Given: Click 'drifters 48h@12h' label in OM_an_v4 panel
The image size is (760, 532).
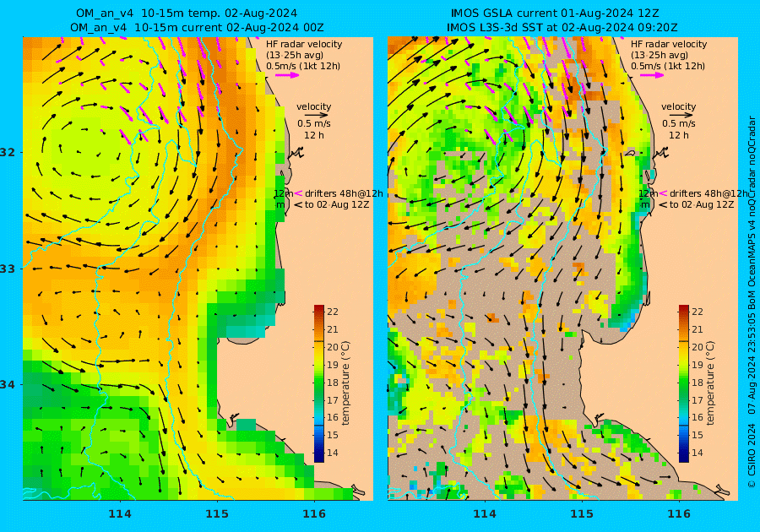Looking at the screenshot, I should pos(344,193).
